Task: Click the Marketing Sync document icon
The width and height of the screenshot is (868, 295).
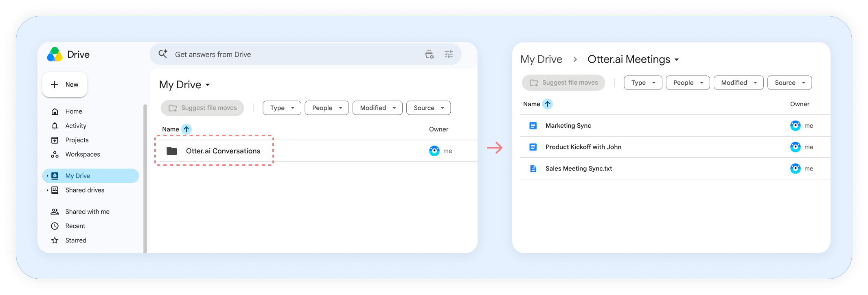Action: (x=533, y=126)
